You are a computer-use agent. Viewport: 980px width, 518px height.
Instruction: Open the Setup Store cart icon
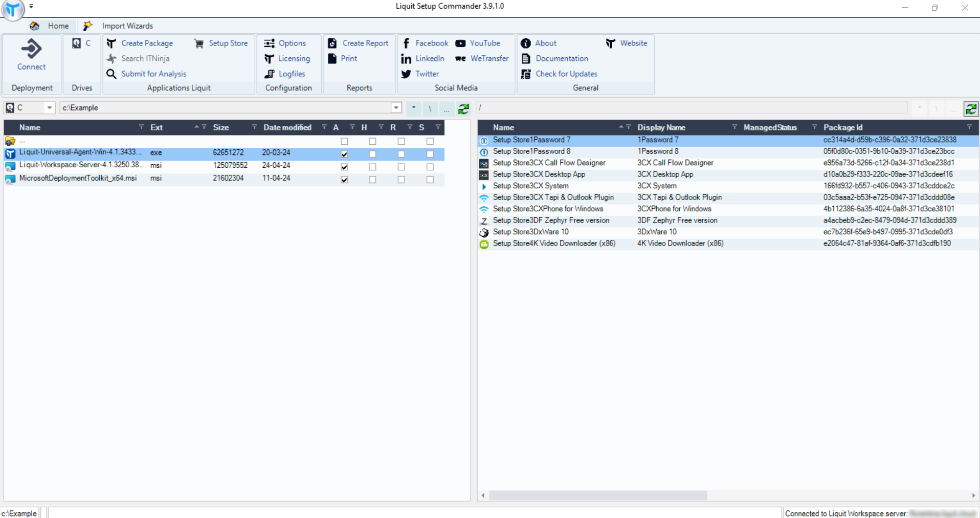pyautogui.click(x=199, y=43)
